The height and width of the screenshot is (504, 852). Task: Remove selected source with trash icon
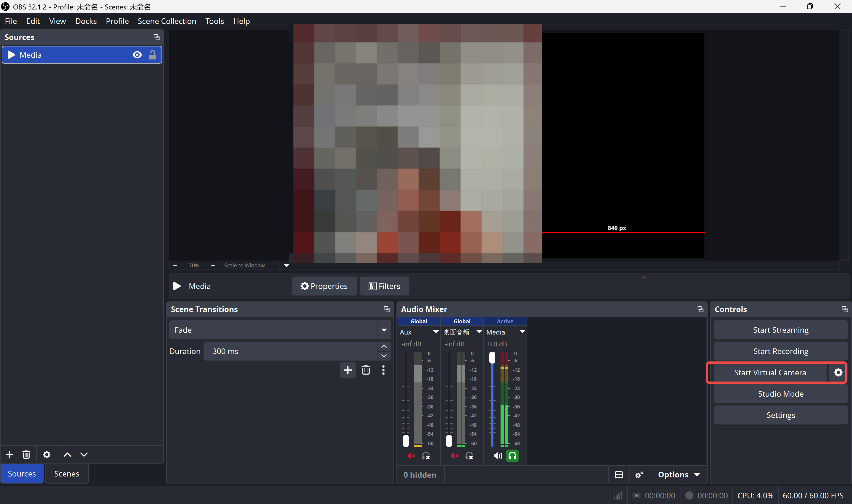(x=26, y=454)
